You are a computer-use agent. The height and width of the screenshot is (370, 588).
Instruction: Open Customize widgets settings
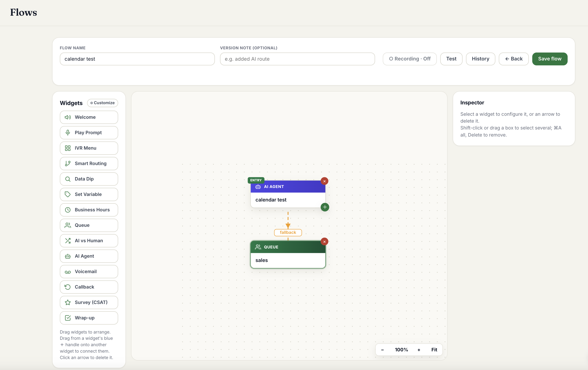103,103
